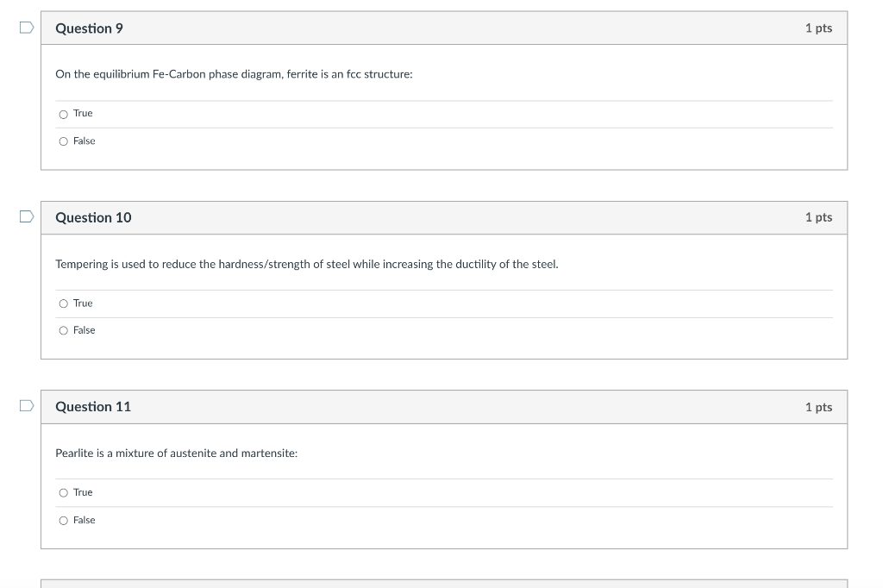883x588 pixels.
Task: Click the "Question 11" heading
Action: [x=93, y=407]
